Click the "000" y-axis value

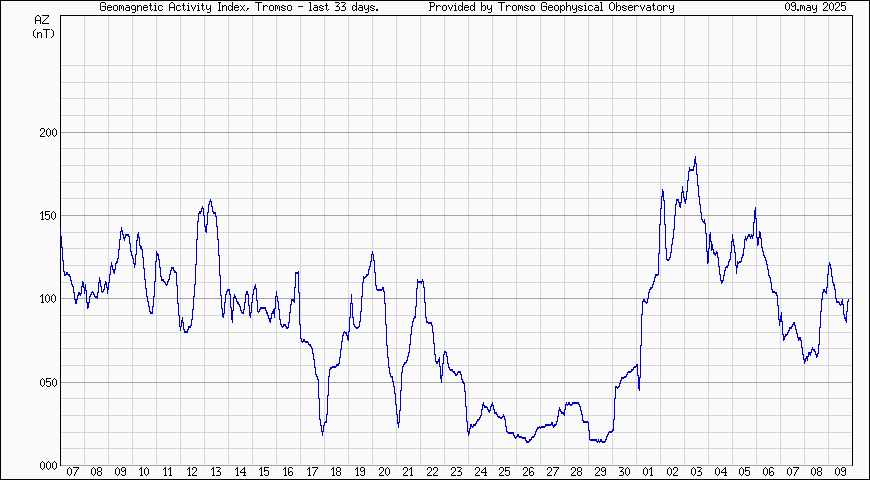pos(48,466)
